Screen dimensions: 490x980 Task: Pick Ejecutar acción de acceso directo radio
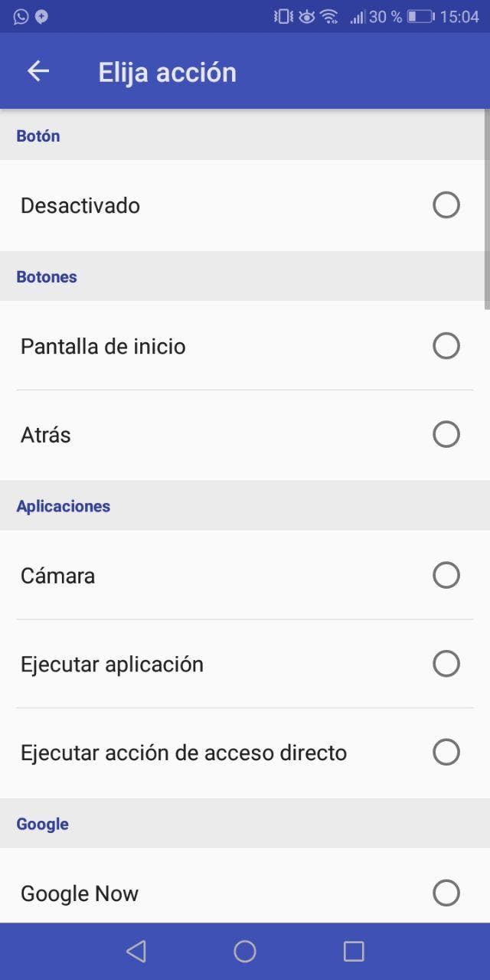[x=446, y=753]
